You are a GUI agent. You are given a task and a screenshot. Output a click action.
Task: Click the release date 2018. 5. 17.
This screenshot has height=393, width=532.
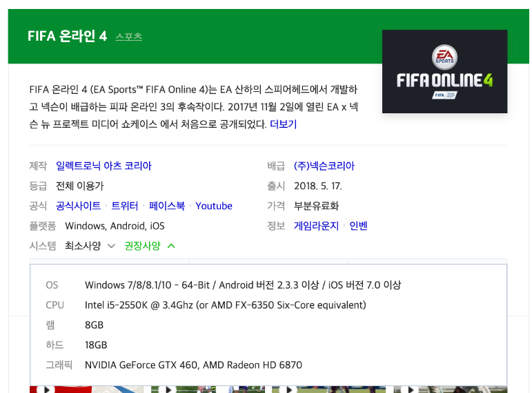pyautogui.click(x=318, y=186)
